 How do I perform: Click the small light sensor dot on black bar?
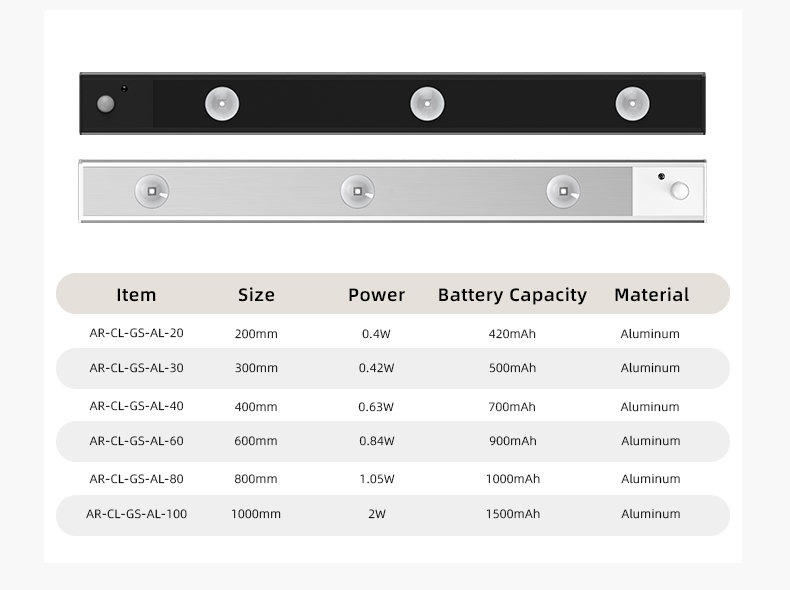point(124,89)
